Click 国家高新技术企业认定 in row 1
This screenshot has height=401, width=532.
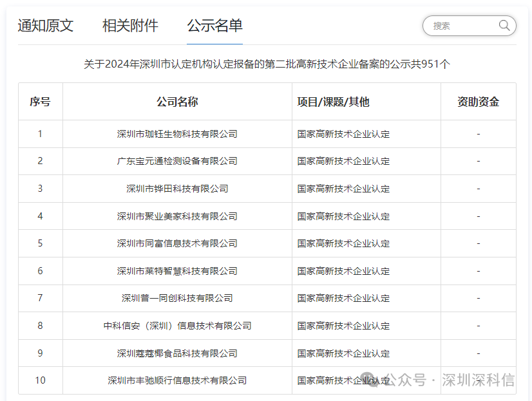343,134
